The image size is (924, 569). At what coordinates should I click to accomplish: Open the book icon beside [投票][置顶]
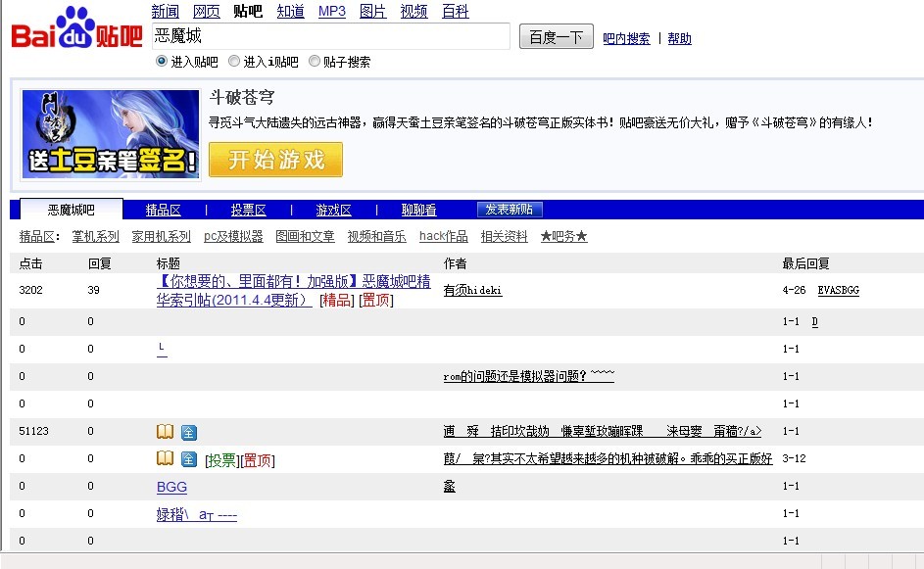[165, 458]
